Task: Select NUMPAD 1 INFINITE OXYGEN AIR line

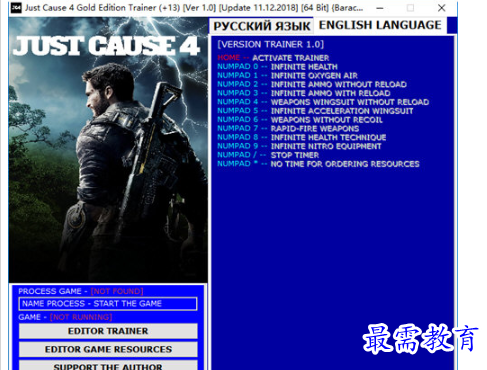Action: 287,75
